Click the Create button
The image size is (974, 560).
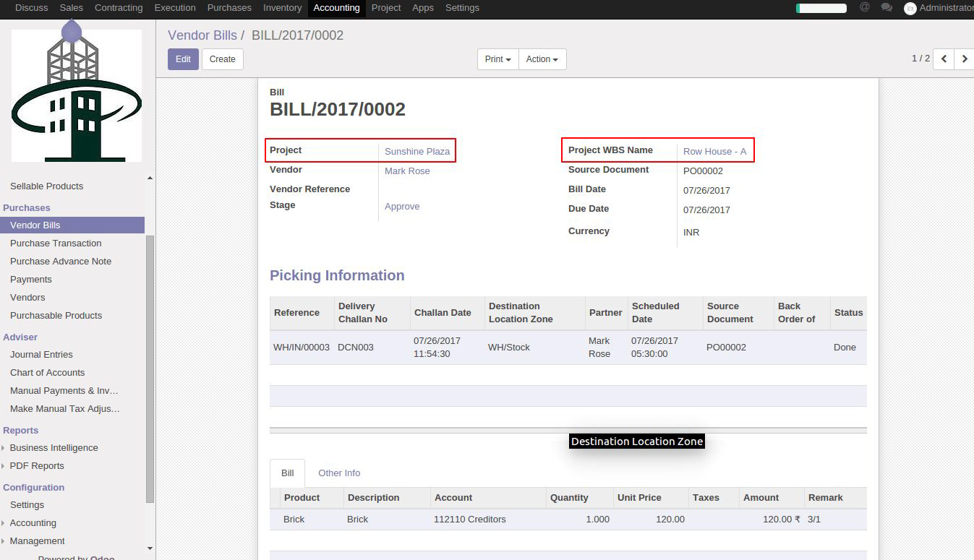pos(222,59)
